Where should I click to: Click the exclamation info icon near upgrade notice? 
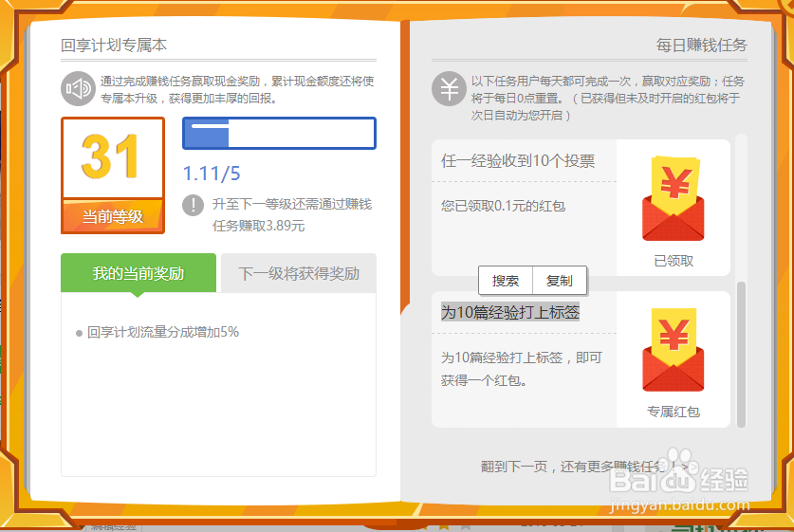tap(193, 205)
